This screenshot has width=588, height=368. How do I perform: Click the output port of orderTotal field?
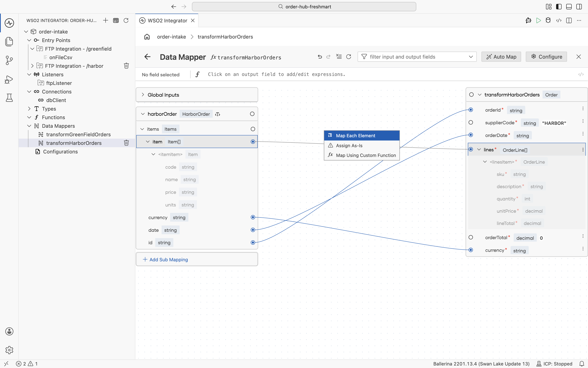pyautogui.click(x=471, y=237)
